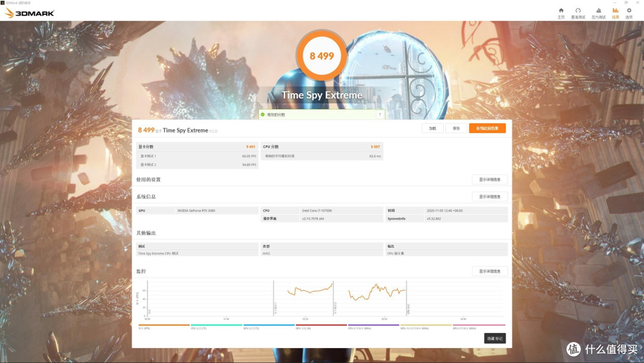Viewport: 644px width, 363px height.
Task: Click the AVX2 type cell
Action: click(323, 254)
